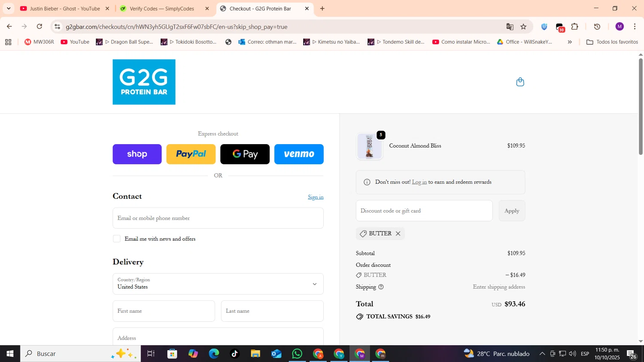Open the Chrome three-dot menu
The image size is (644, 362).
click(635, 27)
